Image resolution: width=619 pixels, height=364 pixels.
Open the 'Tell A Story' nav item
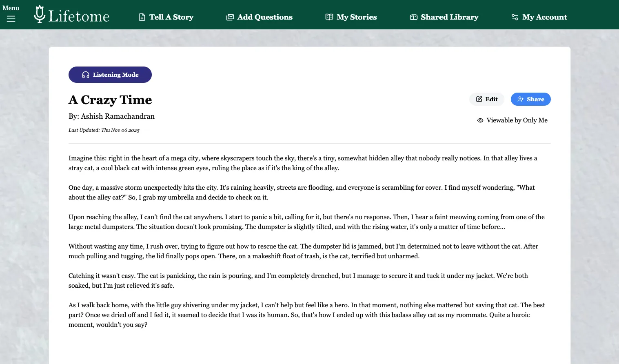171,17
